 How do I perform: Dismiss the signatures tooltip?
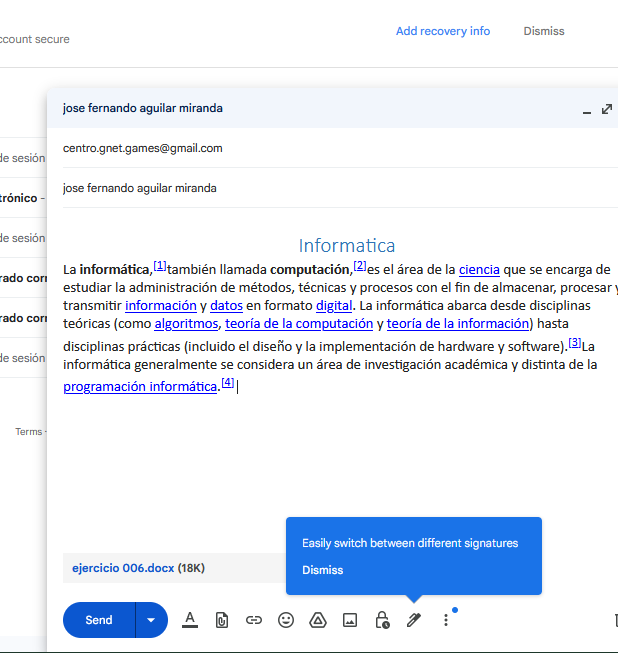tap(323, 570)
